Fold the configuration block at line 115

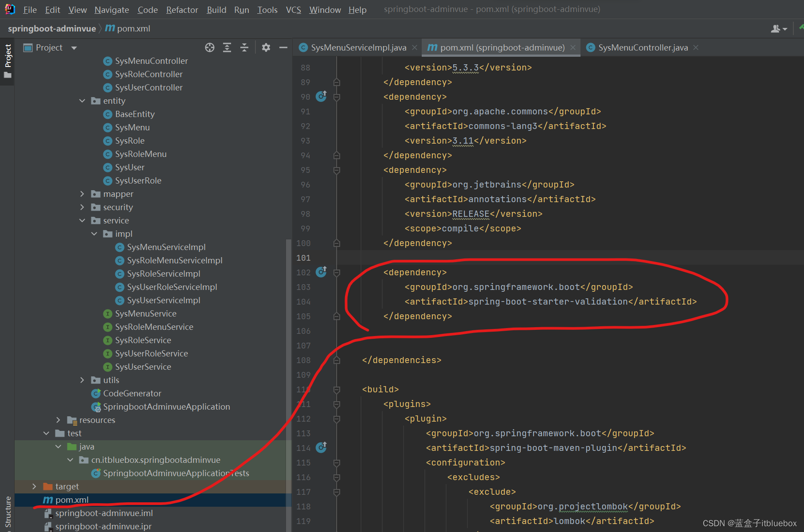[x=337, y=463]
